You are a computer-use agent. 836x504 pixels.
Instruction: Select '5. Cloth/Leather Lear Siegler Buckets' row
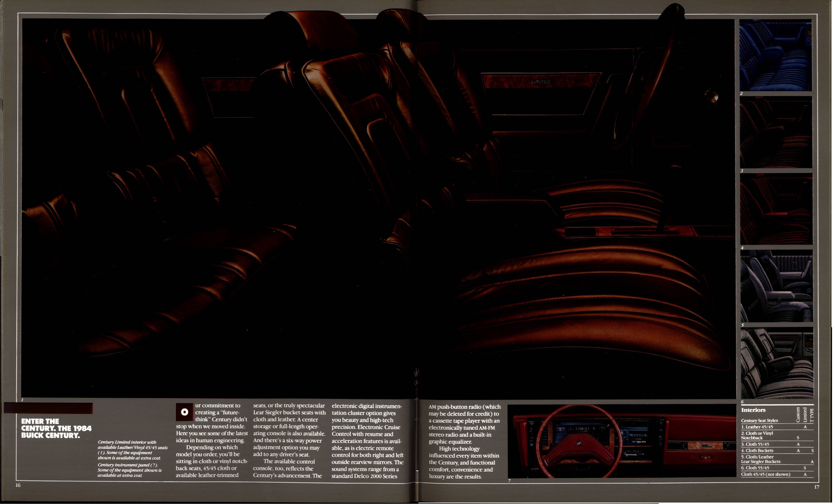777,459
